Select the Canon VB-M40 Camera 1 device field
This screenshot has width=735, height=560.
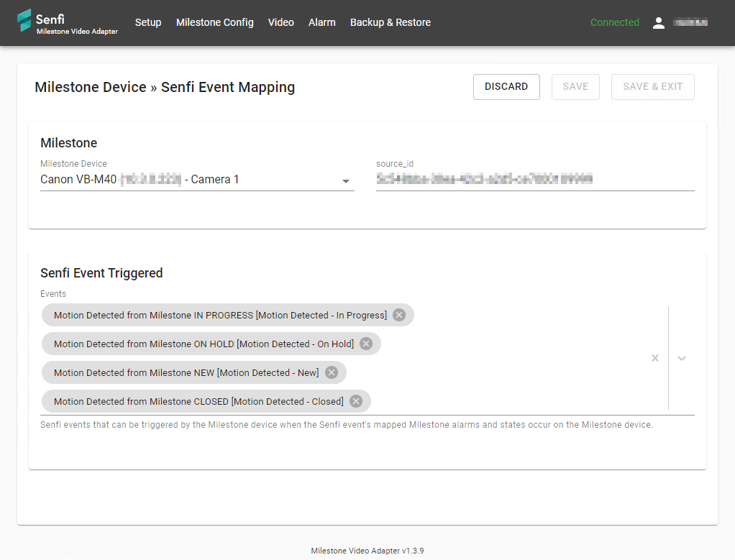pyautogui.click(x=197, y=180)
